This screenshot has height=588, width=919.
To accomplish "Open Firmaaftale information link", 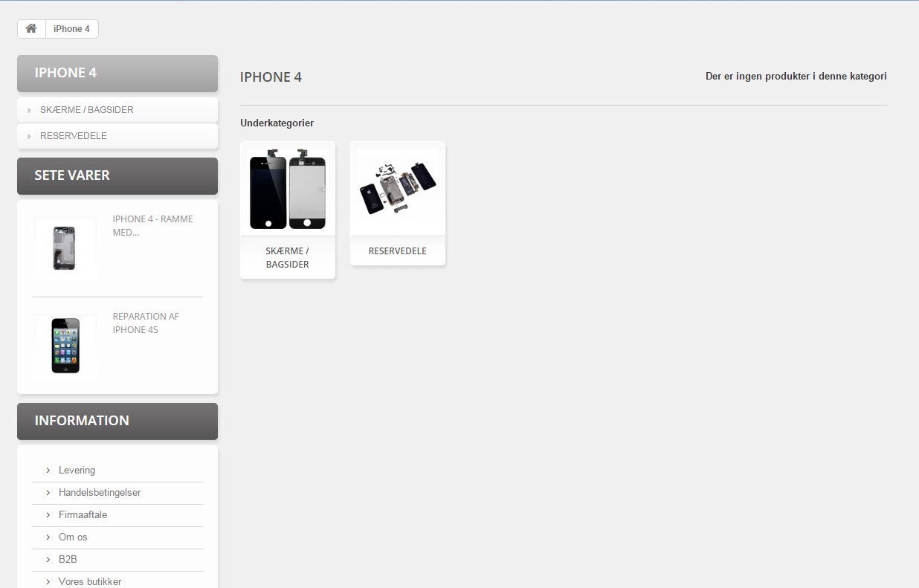I will point(83,514).
